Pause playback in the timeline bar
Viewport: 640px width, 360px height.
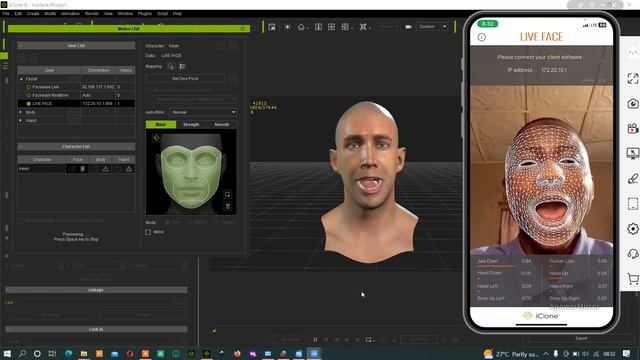pyautogui.click(x=315, y=340)
